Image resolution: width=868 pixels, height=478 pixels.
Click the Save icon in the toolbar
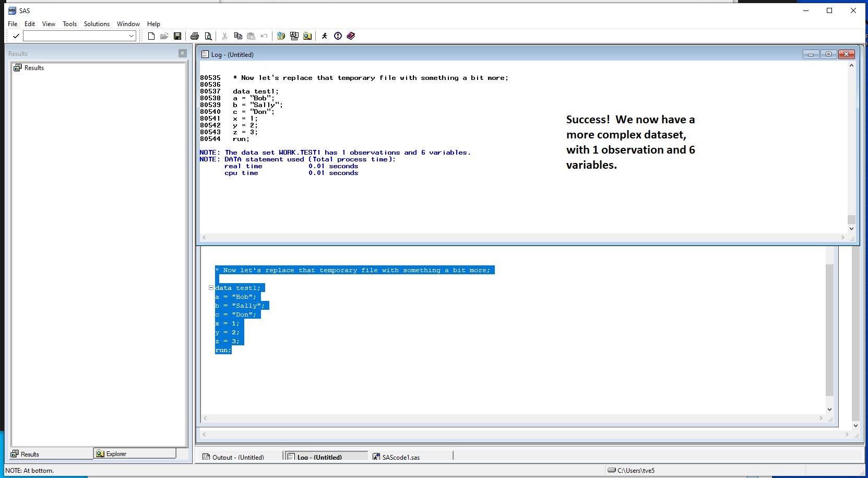click(x=177, y=36)
